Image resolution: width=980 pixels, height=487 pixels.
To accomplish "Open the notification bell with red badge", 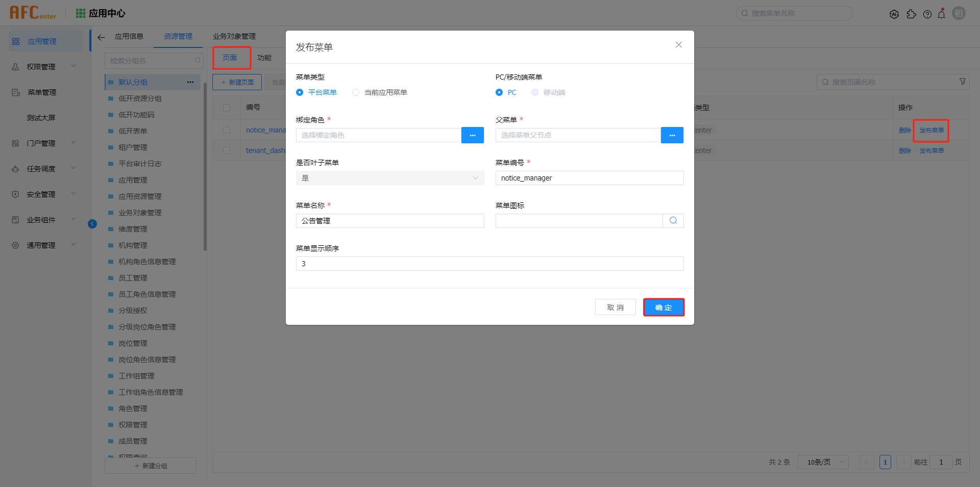I will [x=942, y=14].
